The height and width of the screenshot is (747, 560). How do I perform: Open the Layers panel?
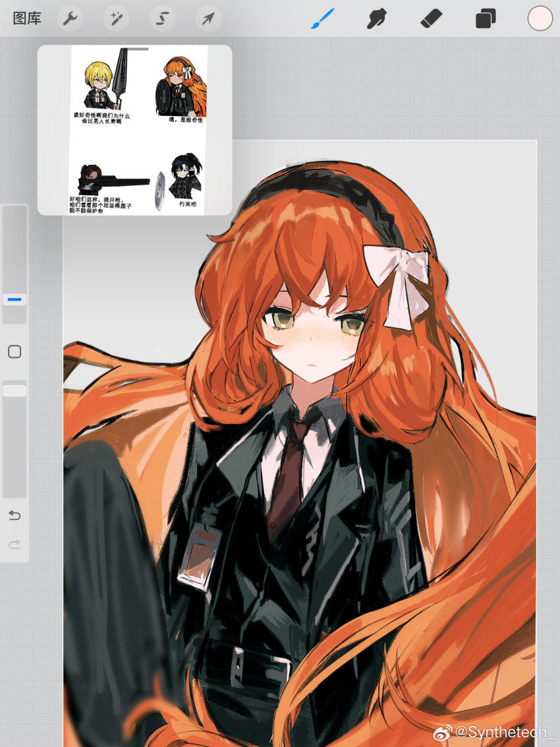point(485,18)
